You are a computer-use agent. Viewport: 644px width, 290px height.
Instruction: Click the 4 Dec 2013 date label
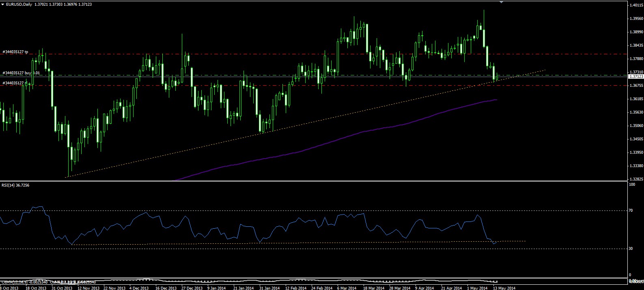139,288
